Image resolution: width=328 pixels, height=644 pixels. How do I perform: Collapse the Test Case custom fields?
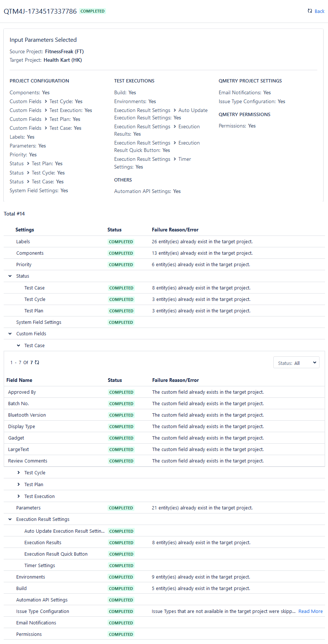pos(18,346)
